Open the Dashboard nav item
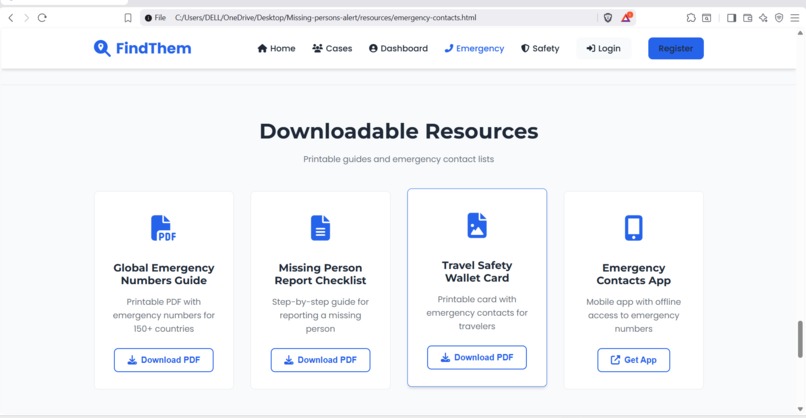 (x=398, y=48)
